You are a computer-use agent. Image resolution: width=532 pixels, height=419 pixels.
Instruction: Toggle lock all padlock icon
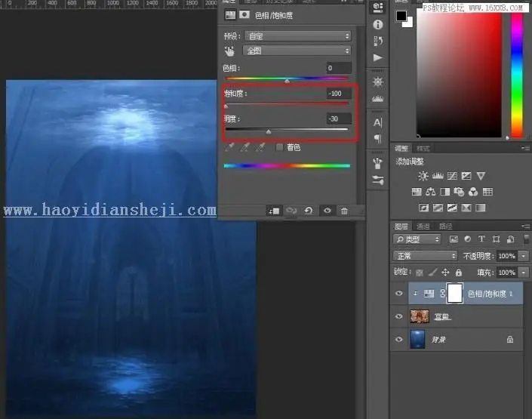coord(459,273)
